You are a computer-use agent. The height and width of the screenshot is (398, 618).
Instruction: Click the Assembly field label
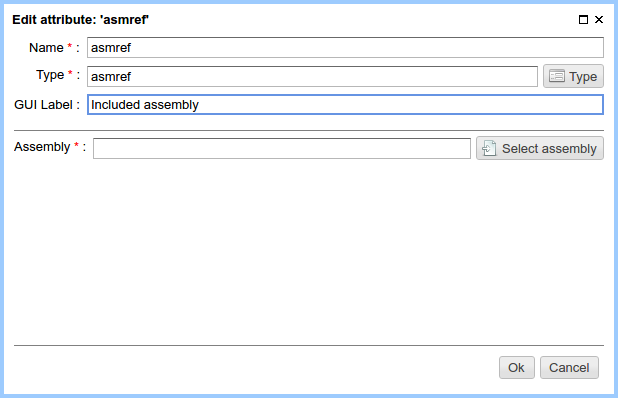coord(42,147)
